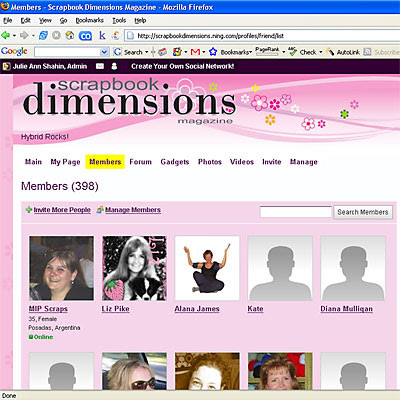
Task: Click the Manage Members people icon
Action: click(x=100, y=210)
